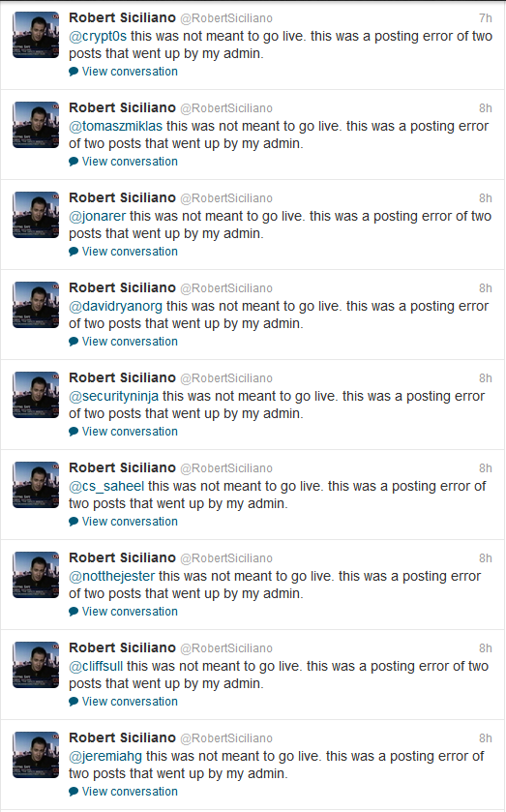View conversation for the @tomaszmiklas reply

pos(130,162)
